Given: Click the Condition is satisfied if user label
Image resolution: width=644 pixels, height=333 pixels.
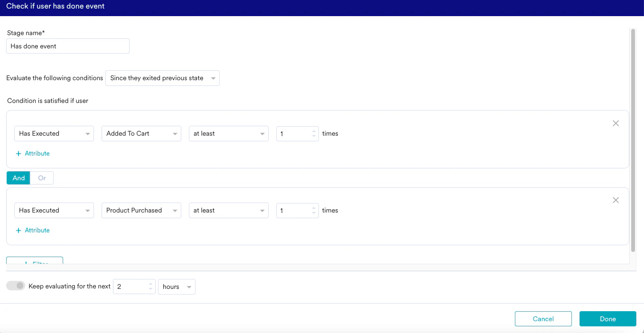Looking at the screenshot, I should point(48,101).
